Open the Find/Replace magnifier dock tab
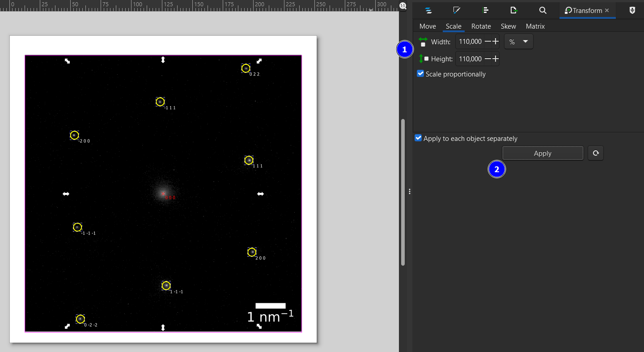The height and width of the screenshot is (352, 644). [x=543, y=10]
